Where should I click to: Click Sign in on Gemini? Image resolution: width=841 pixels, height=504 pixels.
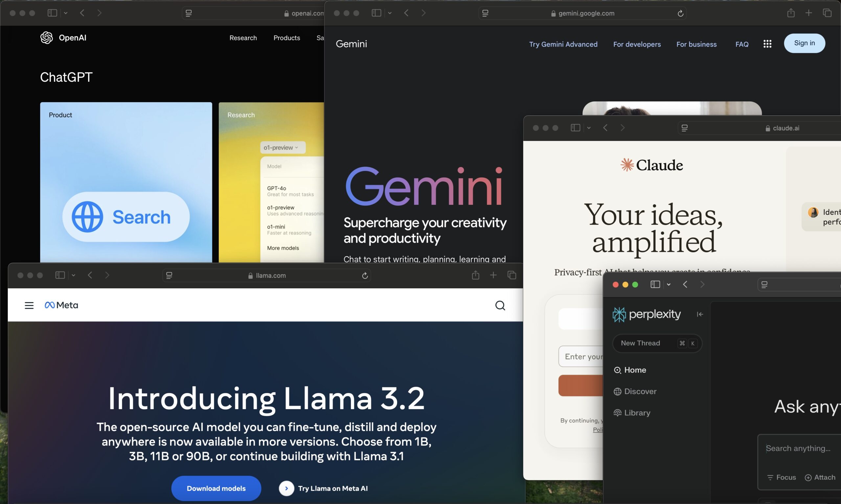[x=804, y=43]
